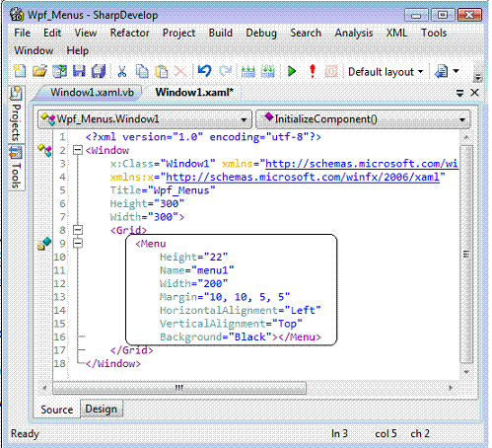The width and height of the screenshot is (492, 448).
Task: Collapse the Grid fold marker on line 8
Action: (x=78, y=230)
